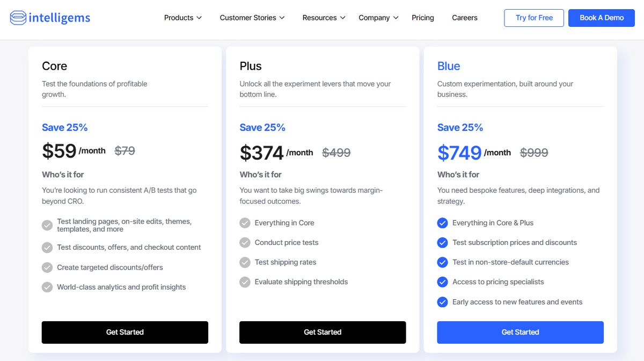Click the checkmark beside 'Conduct price tests'

click(x=245, y=243)
